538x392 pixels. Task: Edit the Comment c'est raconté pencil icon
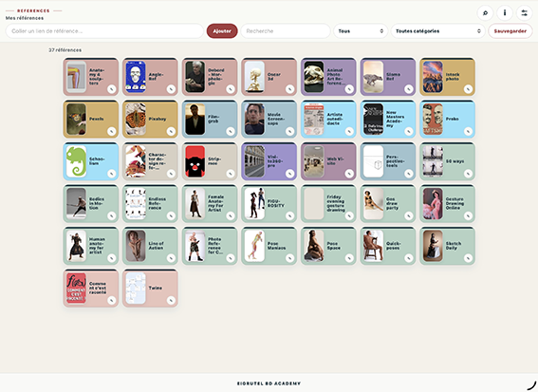[112, 300]
